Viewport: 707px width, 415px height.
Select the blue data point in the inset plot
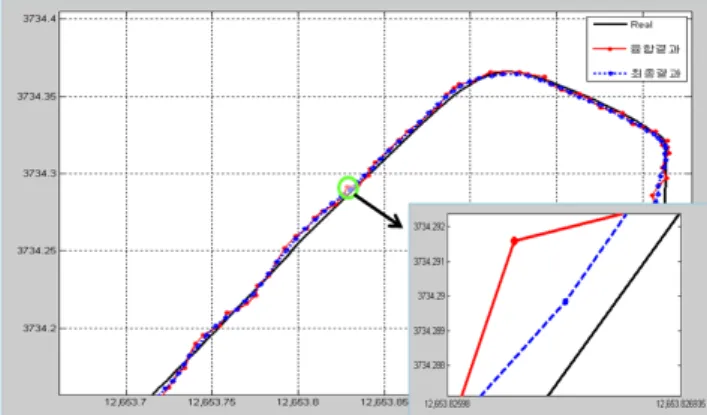(565, 301)
